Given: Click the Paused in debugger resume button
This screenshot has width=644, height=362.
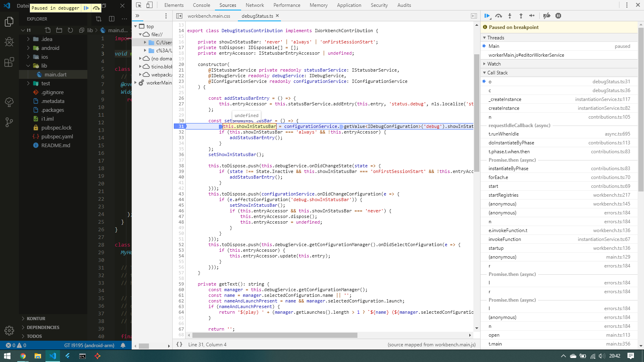Looking at the screenshot, I should (x=86, y=8).
